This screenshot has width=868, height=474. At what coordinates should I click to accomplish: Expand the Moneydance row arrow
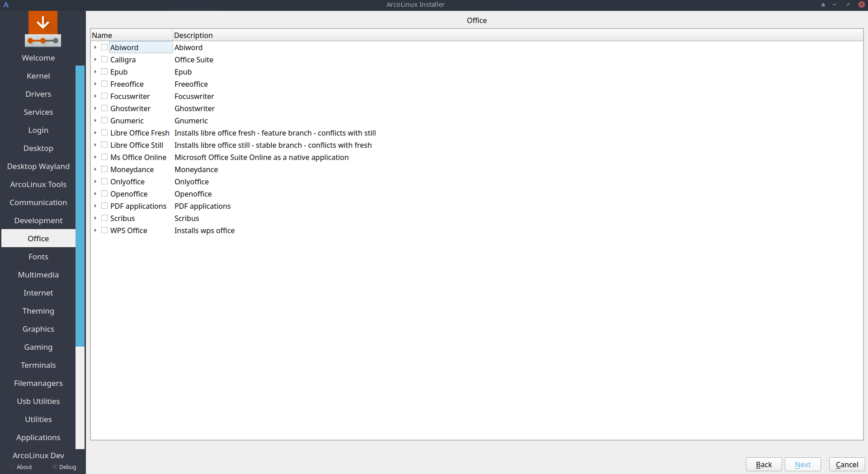(x=95, y=169)
